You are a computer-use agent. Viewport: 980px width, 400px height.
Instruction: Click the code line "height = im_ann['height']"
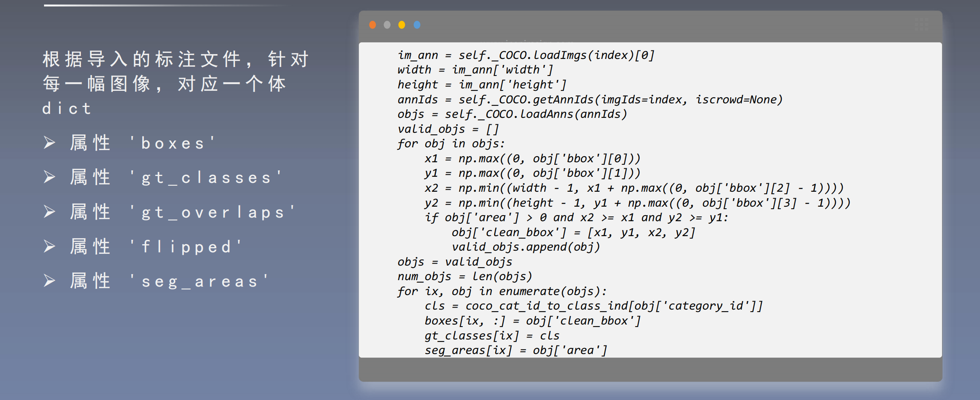(482, 85)
